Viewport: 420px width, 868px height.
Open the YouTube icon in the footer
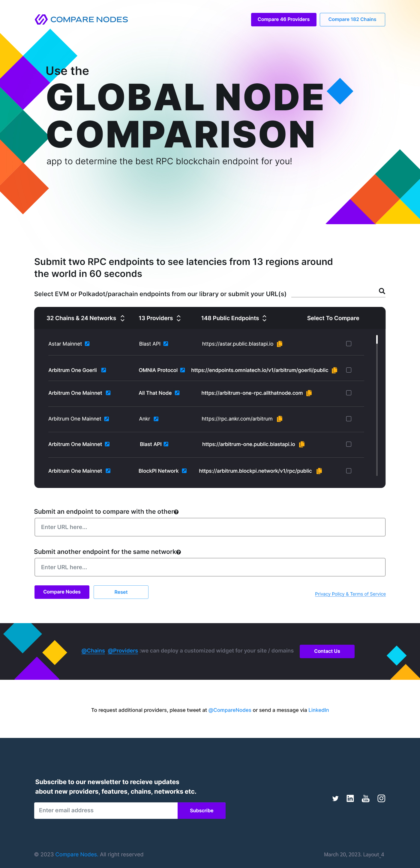pyautogui.click(x=365, y=798)
